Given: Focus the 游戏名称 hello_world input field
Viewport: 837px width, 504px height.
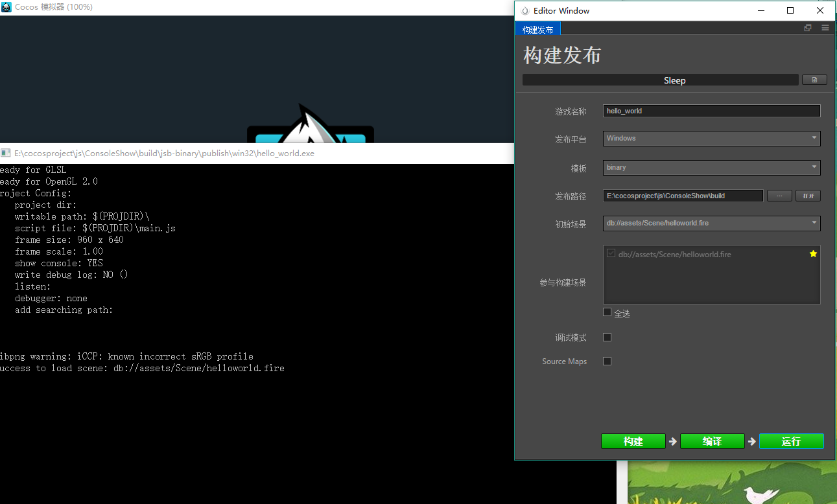Looking at the screenshot, I should click(x=711, y=111).
